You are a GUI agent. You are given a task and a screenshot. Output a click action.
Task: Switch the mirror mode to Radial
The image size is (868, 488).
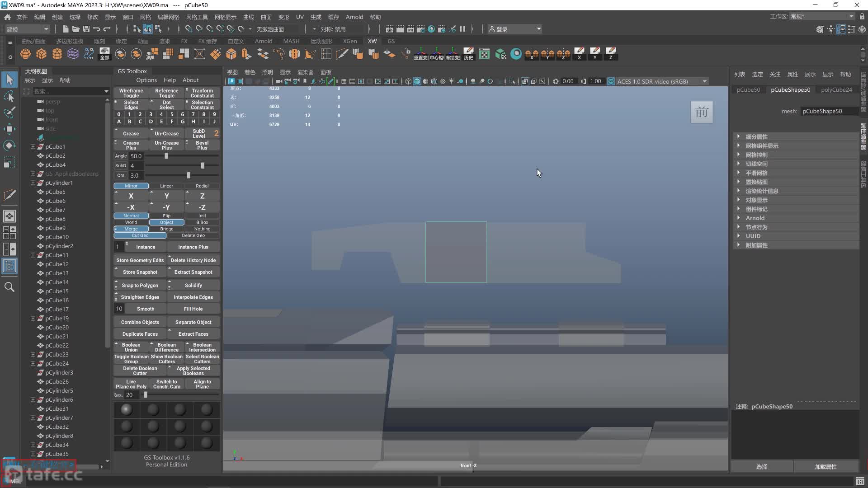pyautogui.click(x=202, y=186)
